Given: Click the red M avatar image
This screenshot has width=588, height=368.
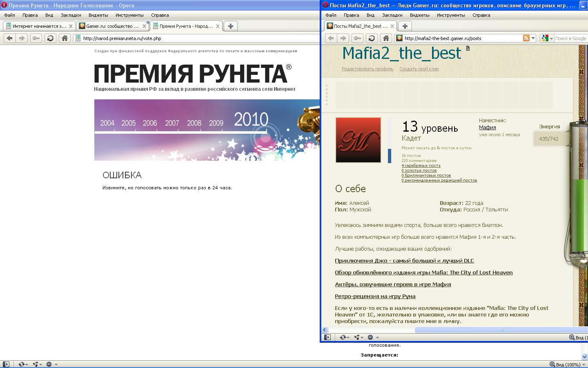Looking at the screenshot, I should point(358,140).
